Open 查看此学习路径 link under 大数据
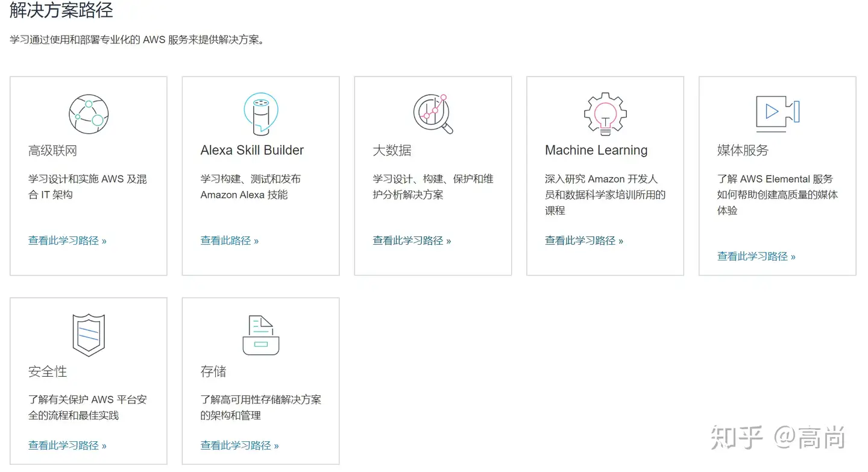Image resolution: width=868 pixels, height=472 pixels. tap(412, 241)
